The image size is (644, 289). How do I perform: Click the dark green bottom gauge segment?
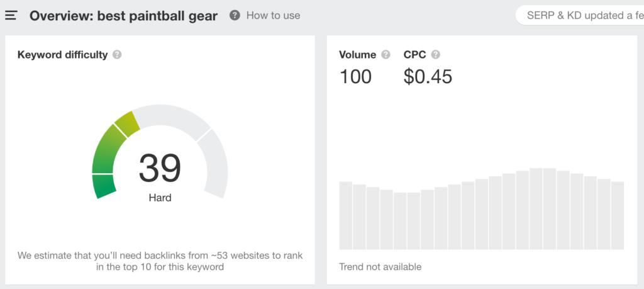pos(104,186)
